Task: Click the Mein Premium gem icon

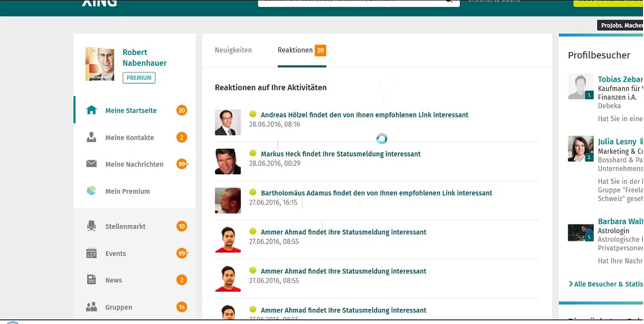Action: point(91,191)
